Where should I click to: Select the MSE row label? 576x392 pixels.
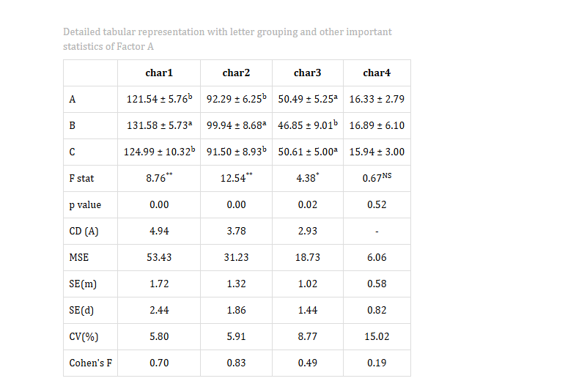point(79,257)
